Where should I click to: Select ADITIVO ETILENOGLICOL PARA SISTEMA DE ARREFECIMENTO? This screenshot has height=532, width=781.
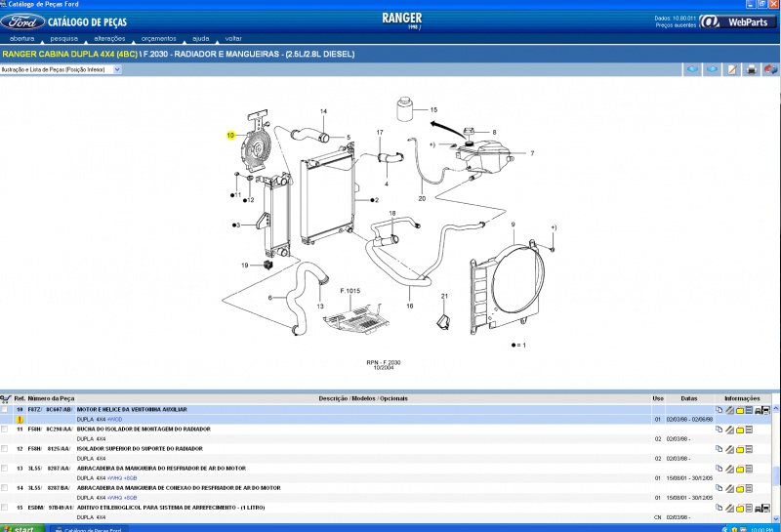coord(171,508)
